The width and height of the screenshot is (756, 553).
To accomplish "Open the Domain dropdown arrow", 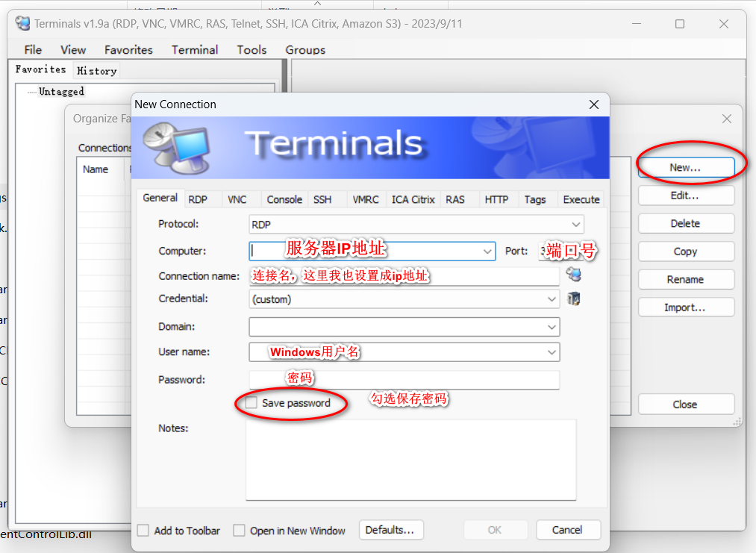I will pos(552,327).
